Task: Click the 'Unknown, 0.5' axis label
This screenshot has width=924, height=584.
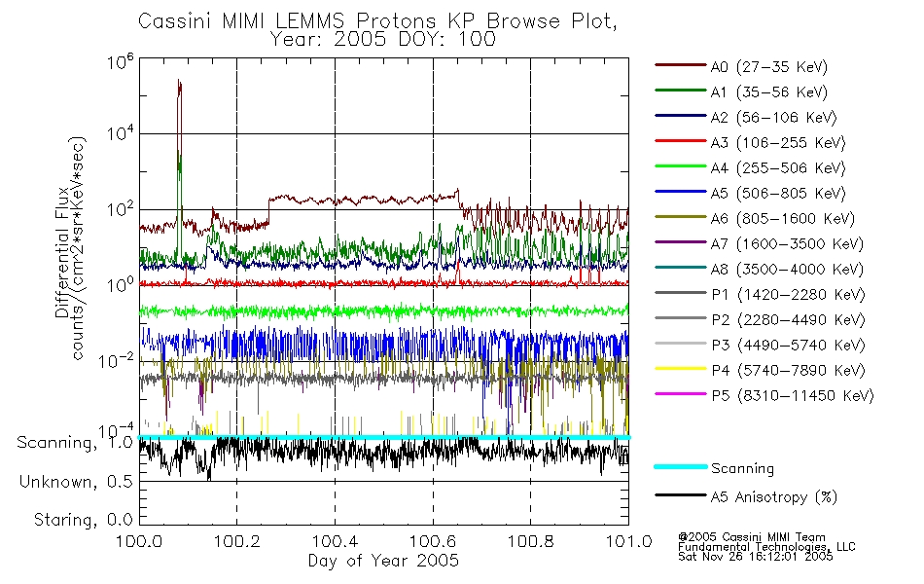Action: (x=76, y=482)
